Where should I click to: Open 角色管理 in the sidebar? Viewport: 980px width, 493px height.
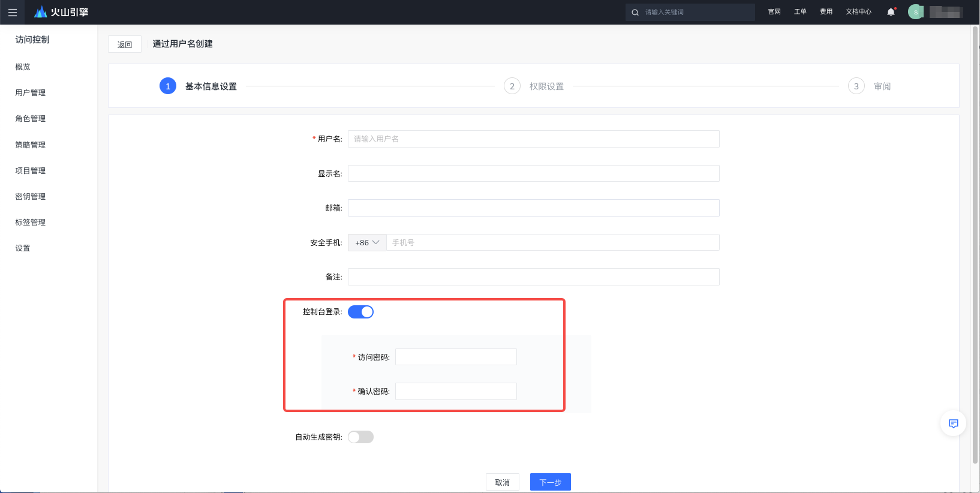(31, 118)
